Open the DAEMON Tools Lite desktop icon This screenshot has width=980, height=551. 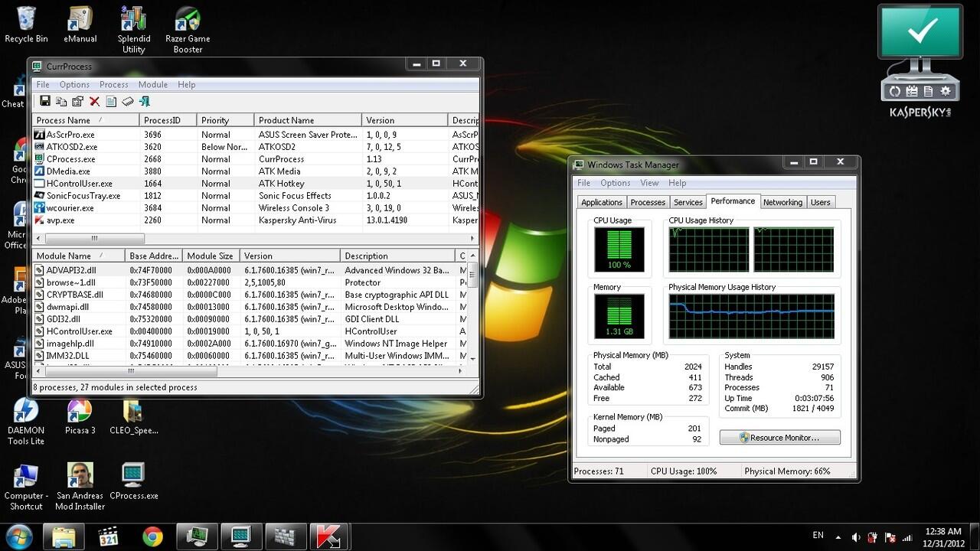pyautogui.click(x=26, y=422)
